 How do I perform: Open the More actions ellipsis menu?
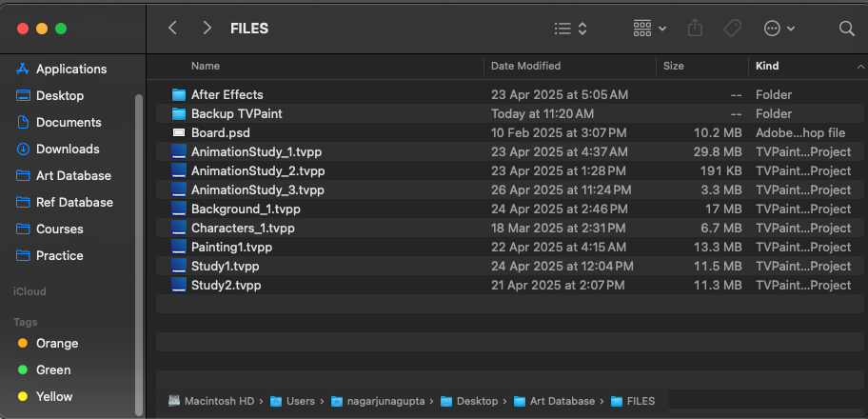click(x=779, y=29)
